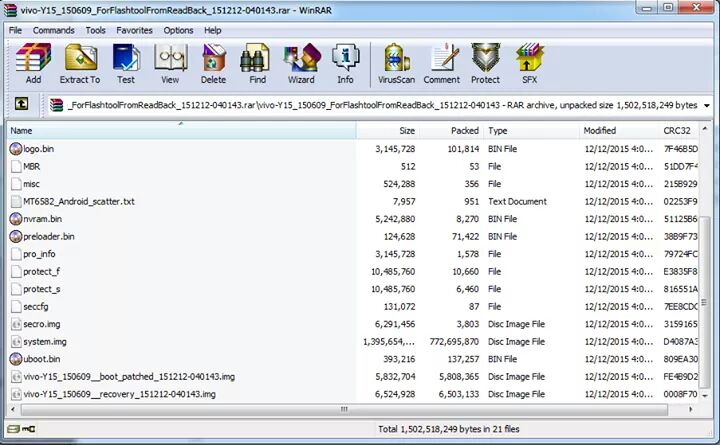Click the 772,695,870 packed size value
Viewport: 720px width, 445px height.
454,342
